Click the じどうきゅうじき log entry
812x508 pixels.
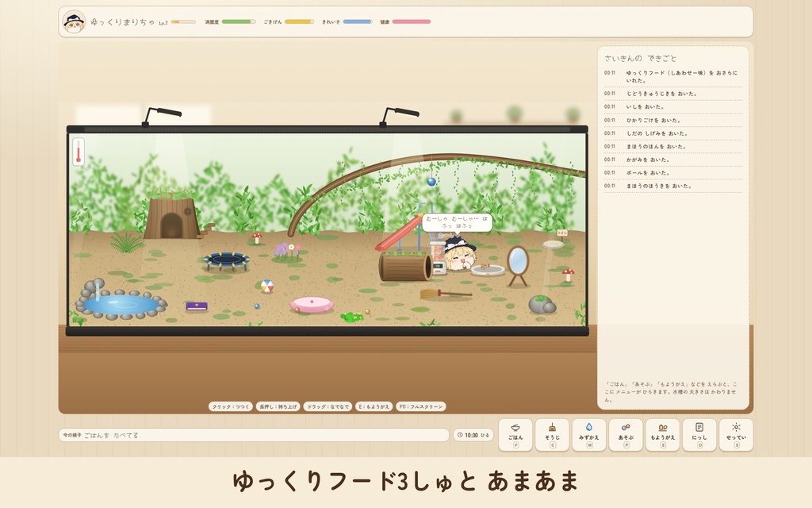(672, 94)
